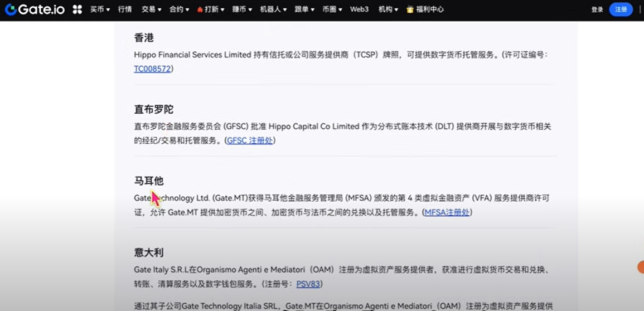Expand the 币圈 dropdown menu

(332, 9)
